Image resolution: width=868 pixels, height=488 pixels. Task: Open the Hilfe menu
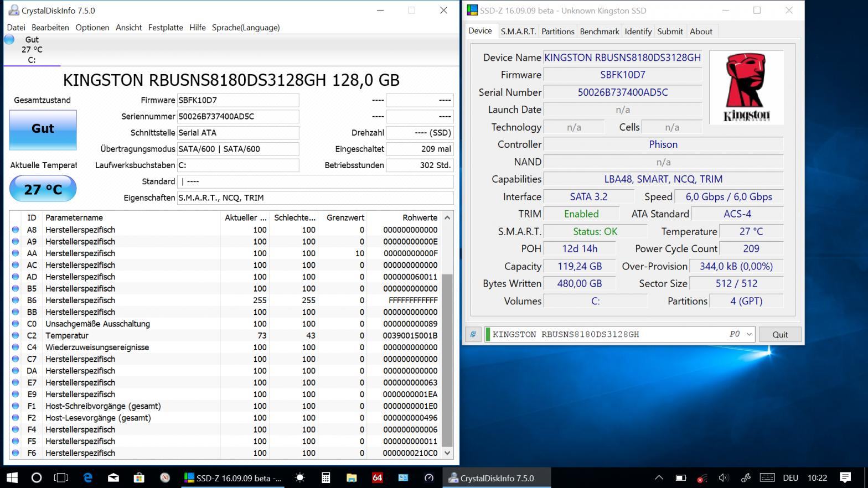point(198,27)
